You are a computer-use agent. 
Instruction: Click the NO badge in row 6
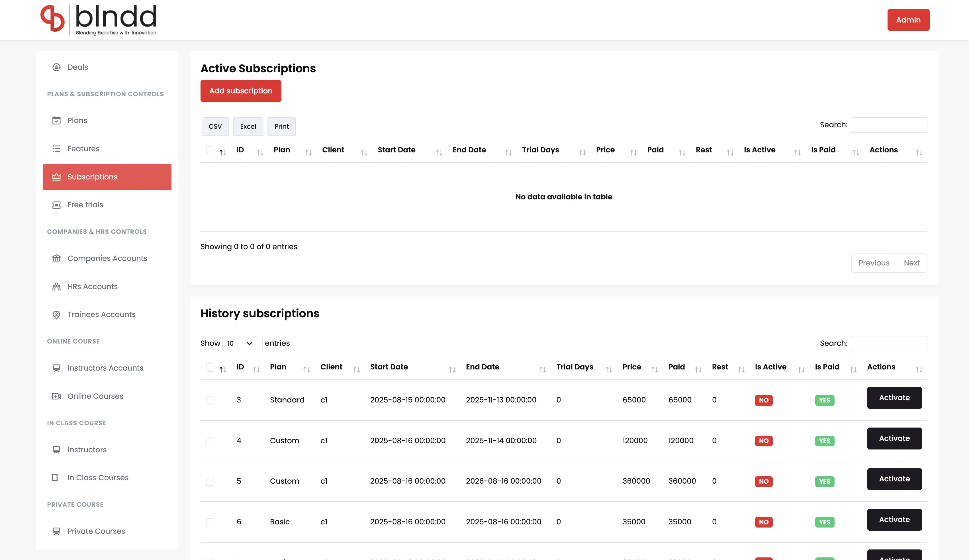[764, 522]
